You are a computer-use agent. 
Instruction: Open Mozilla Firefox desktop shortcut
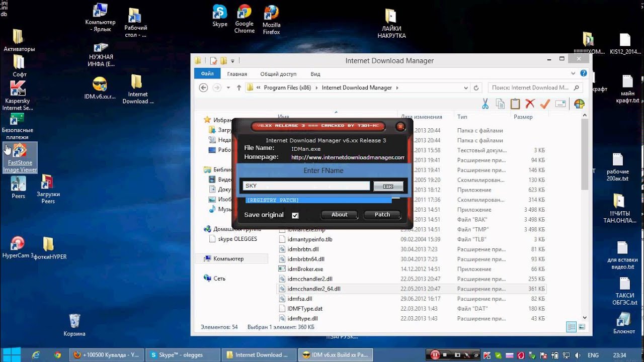[271, 20]
